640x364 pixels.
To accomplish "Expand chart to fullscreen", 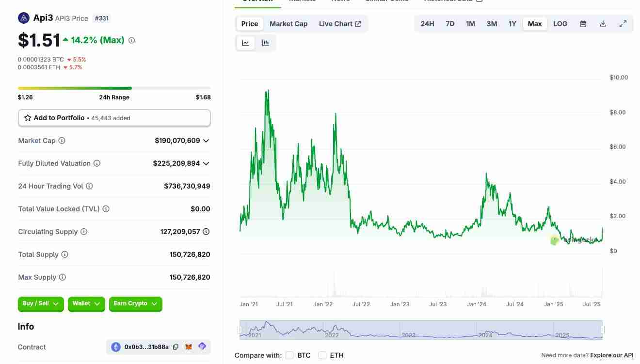I will [623, 24].
